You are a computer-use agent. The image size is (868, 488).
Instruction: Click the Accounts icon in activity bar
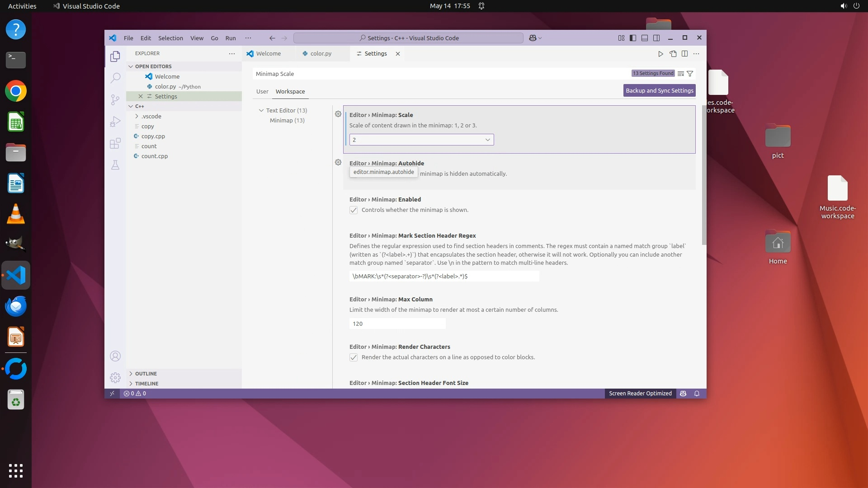[x=115, y=356]
